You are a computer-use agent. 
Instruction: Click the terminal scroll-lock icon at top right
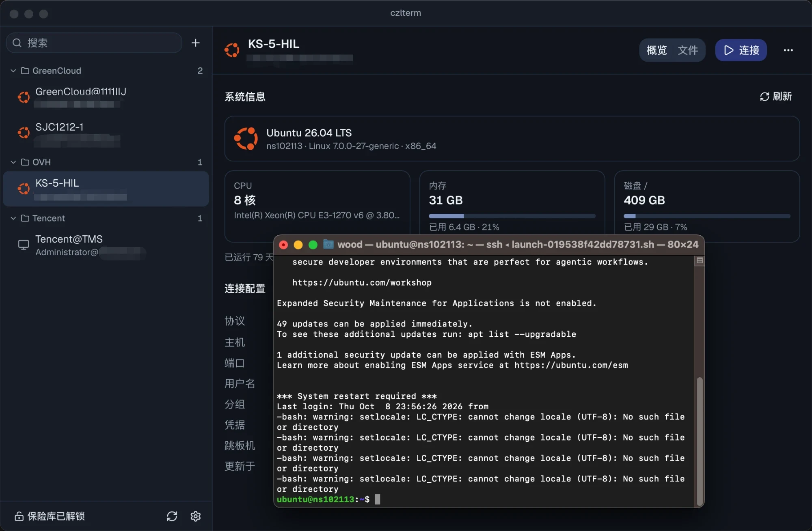click(x=699, y=261)
